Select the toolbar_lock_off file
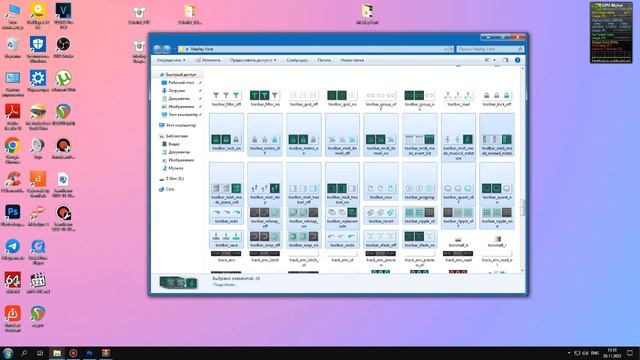Viewport: 640px width, 360px height. [x=496, y=98]
